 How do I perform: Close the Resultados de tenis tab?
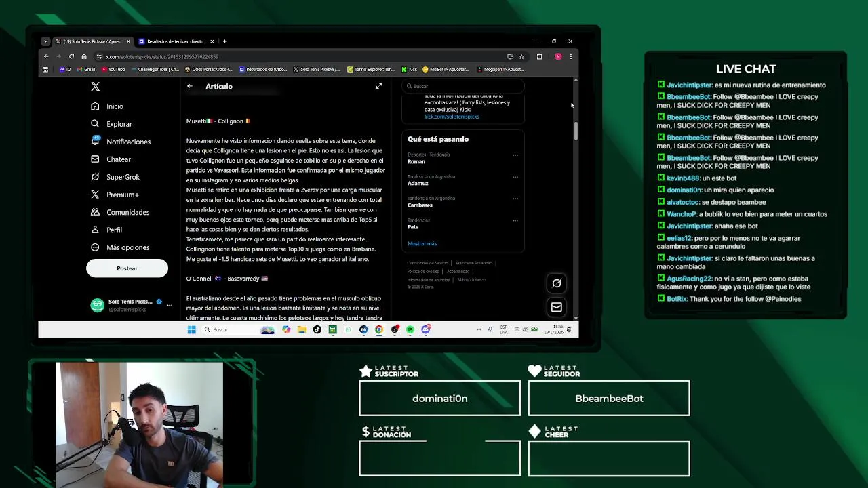pyautogui.click(x=212, y=41)
